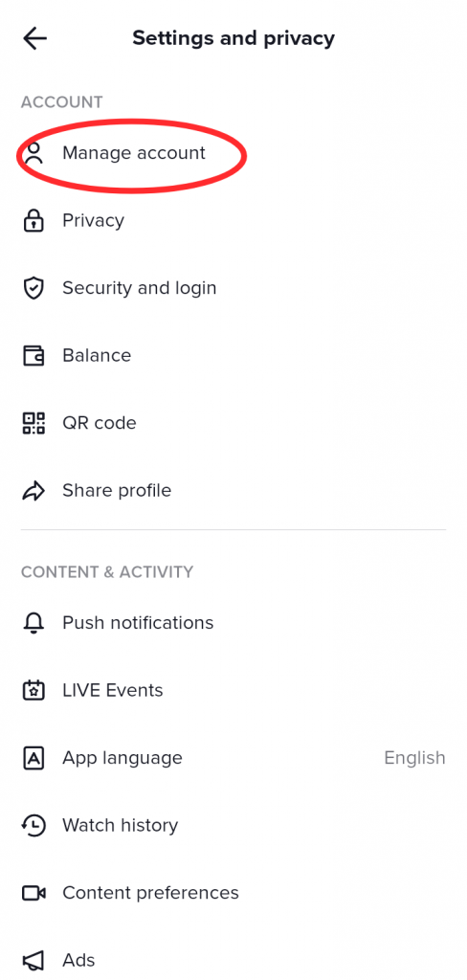Click the Watch history clock icon
Viewport: 467px width, 980px height.
(33, 826)
